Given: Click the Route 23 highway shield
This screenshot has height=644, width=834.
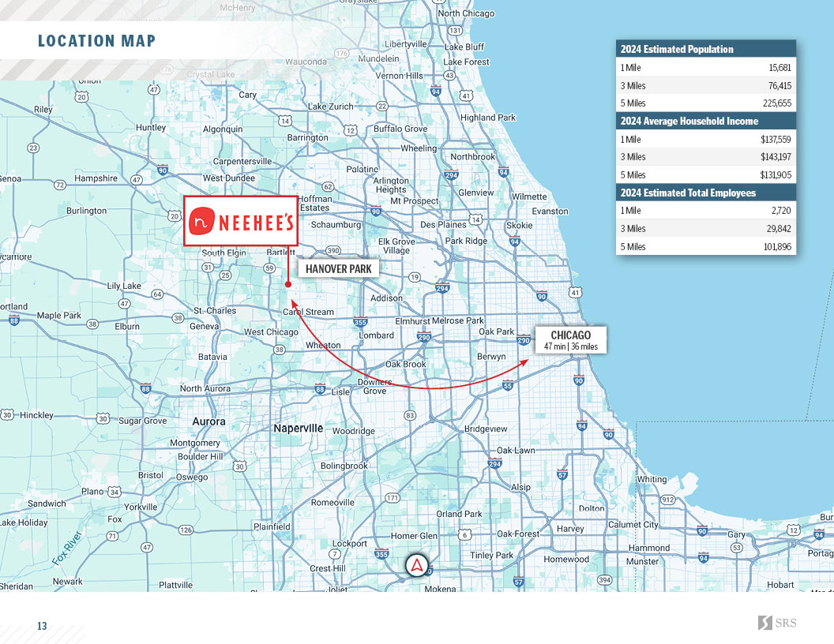Looking at the screenshot, I should 33,148.
